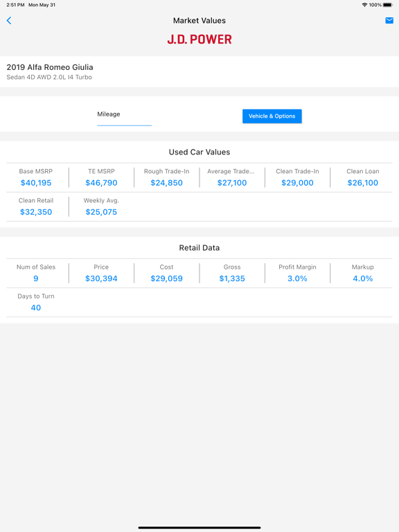Select the 2019 Alfa Romeo Giulia heading

(x=50, y=67)
